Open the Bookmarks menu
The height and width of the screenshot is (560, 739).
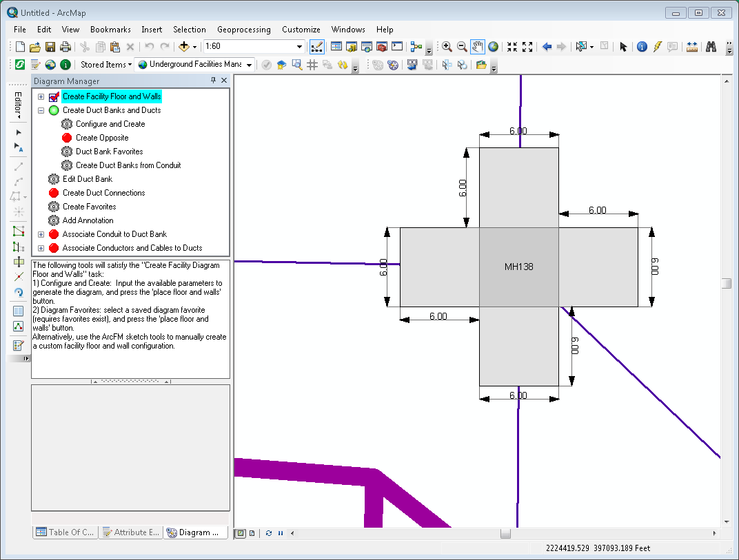coord(110,29)
